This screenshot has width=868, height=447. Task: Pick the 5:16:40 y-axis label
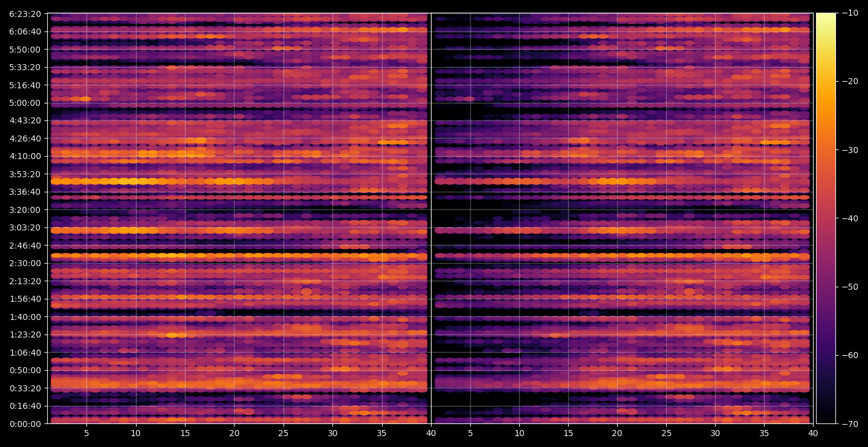tap(25, 85)
